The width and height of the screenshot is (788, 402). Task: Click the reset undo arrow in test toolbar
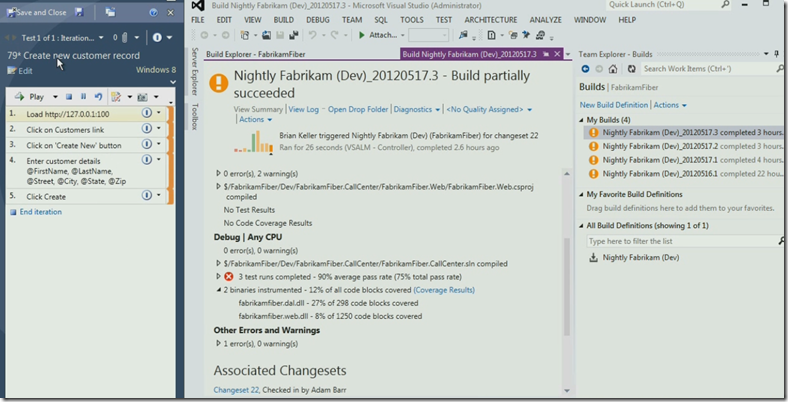98,96
